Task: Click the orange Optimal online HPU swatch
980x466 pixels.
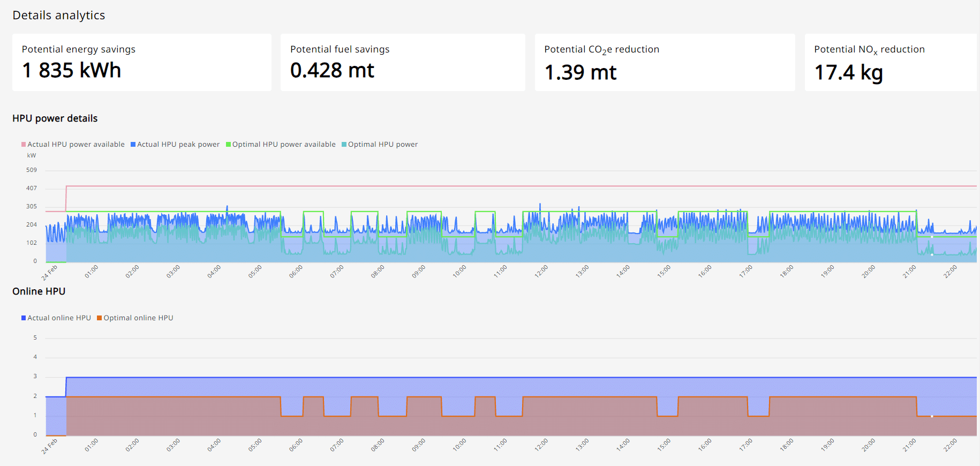Action: coord(100,318)
